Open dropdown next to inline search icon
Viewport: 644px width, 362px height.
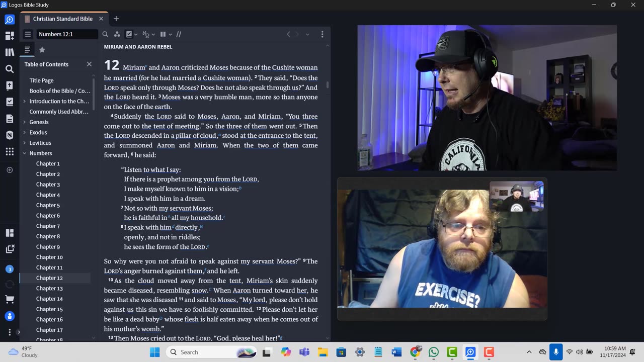(153, 34)
